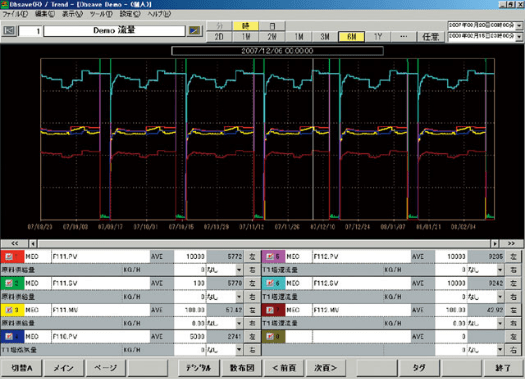The image size is (525, 379).
Task: Jump to the first trend group icon
Action: coord(9,31)
